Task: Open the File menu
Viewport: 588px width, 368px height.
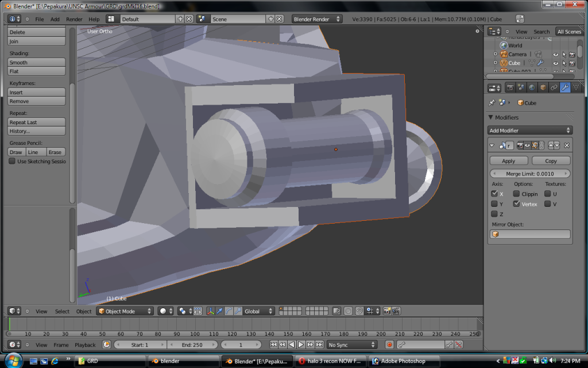Action: click(40, 19)
